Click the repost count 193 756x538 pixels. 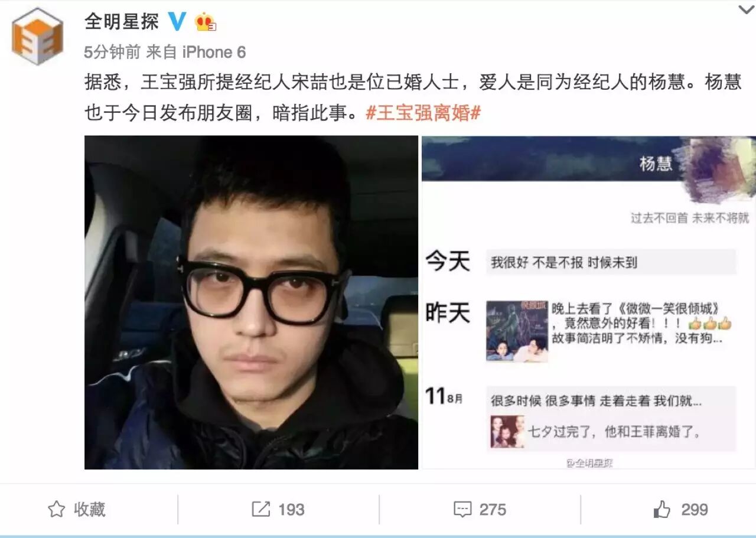click(291, 510)
